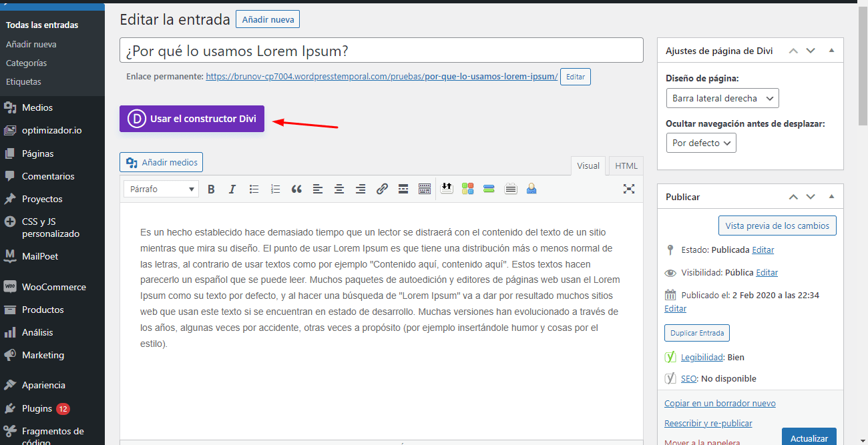868x445 pixels.
Task: Open the Ocultar navegación dropdown
Action: point(701,143)
